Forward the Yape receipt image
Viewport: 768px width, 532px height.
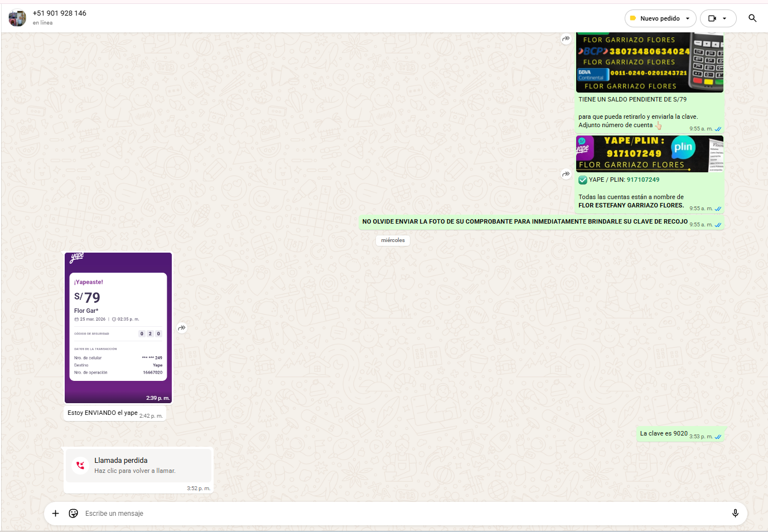coord(182,328)
